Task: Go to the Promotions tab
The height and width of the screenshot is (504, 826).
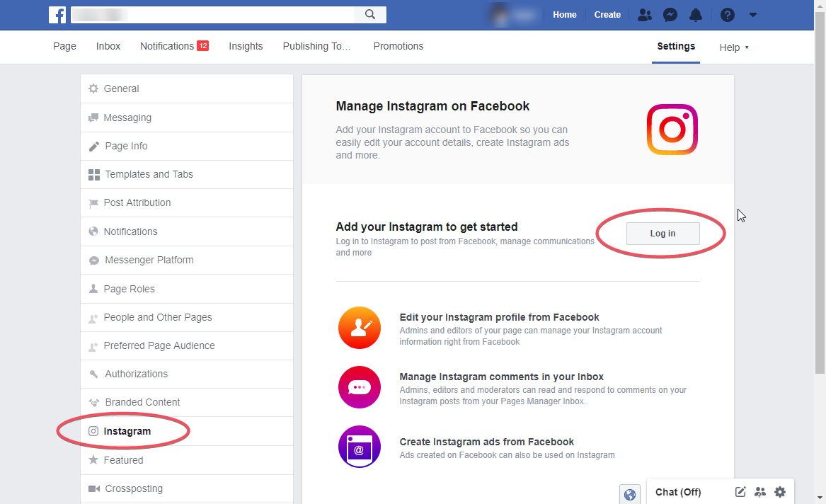Action: [x=398, y=46]
